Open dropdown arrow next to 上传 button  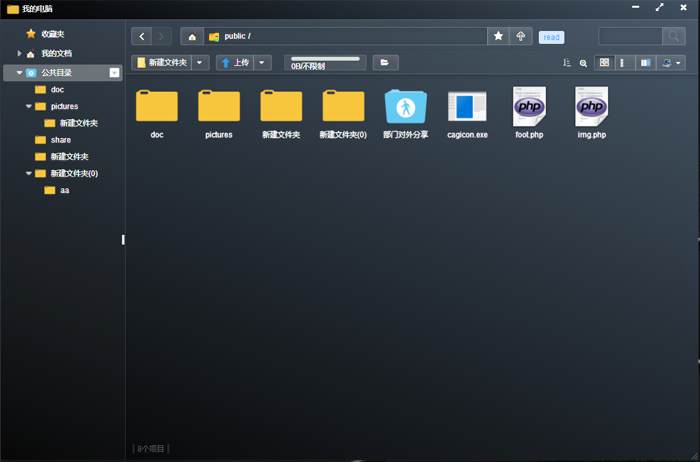click(263, 62)
